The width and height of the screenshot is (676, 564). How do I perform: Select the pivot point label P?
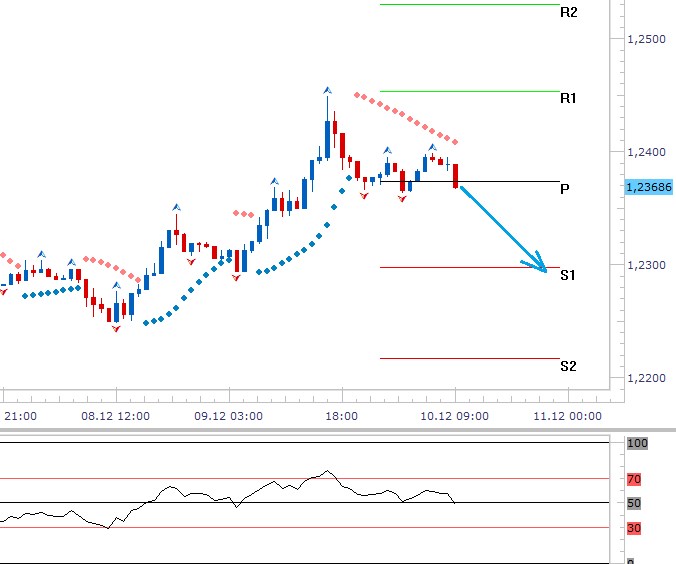(566, 188)
